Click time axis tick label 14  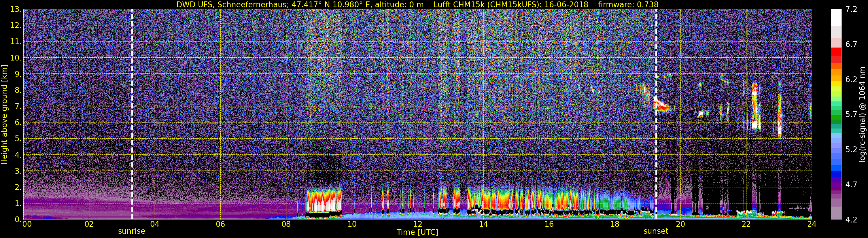(x=483, y=224)
